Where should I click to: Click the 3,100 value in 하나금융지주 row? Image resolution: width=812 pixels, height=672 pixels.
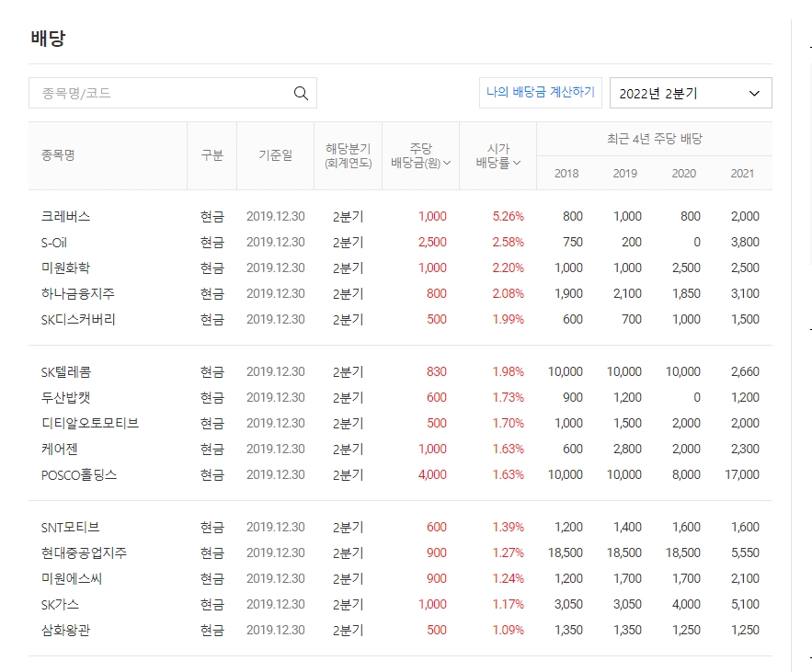[745, 293]
